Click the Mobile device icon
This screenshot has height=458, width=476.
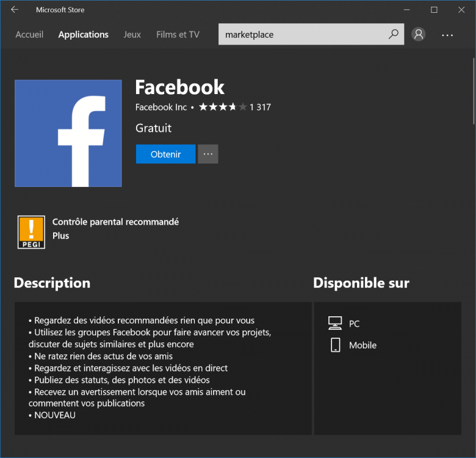[x=335, y=345]
